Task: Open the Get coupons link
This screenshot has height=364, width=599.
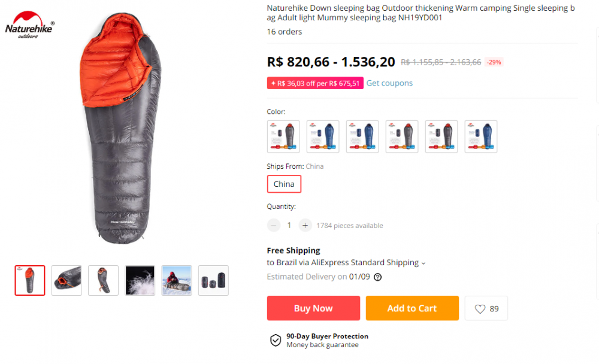Action: (x=389, y=83)
